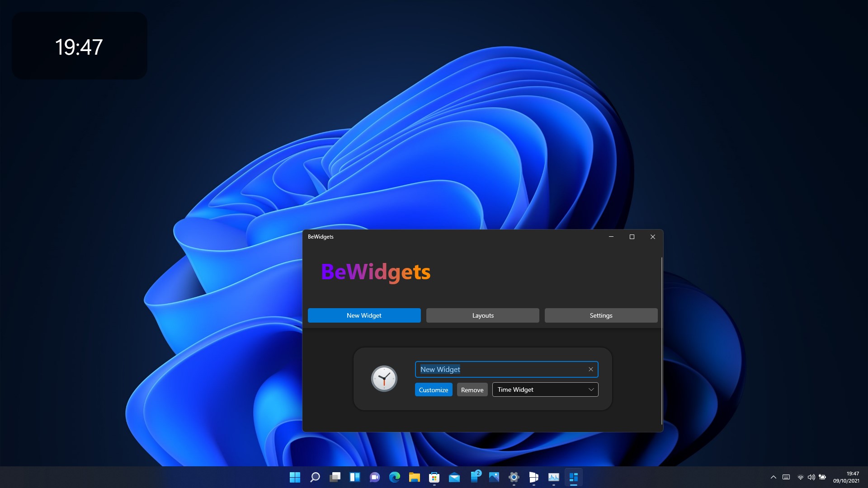The width and height of the screenshot is (868, 488).
Task: Remove the New Widget entry
Action: click(x=472, y=389)
